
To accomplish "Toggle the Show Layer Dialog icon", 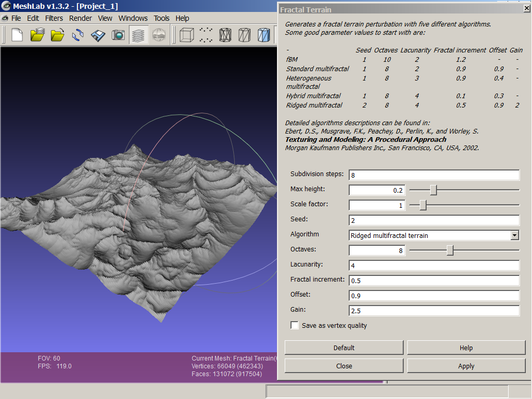I will point(139,35).
